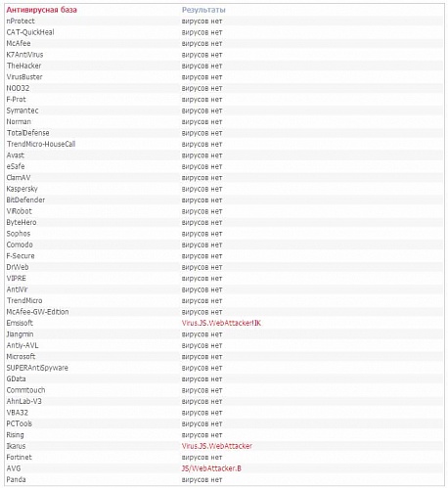
Task: Click the Panda entry at bottom
Action: (x=16, y=479)
